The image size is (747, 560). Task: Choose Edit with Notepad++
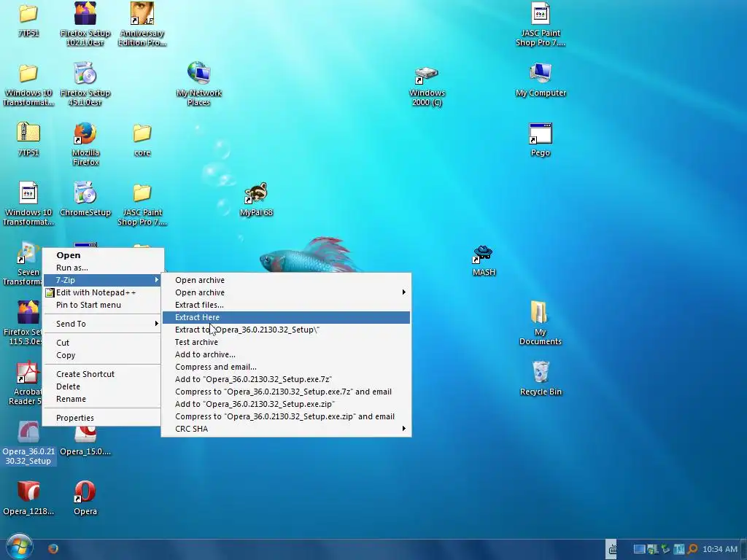102,292
